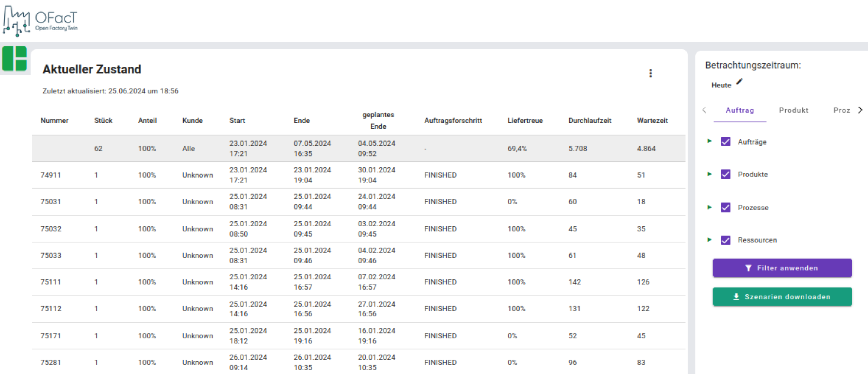
Task: Expand the Aufträge tree arrow
Action: 709,141
